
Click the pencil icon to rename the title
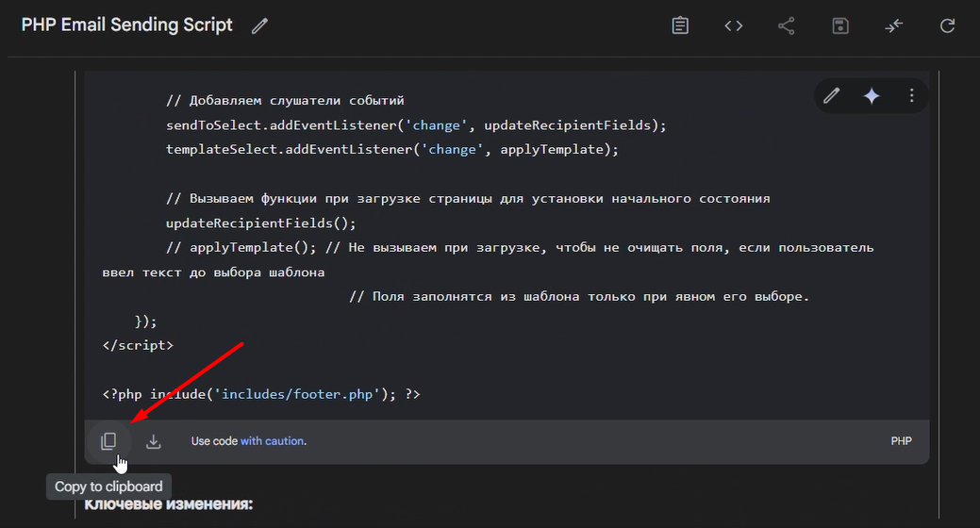point(259,26)
